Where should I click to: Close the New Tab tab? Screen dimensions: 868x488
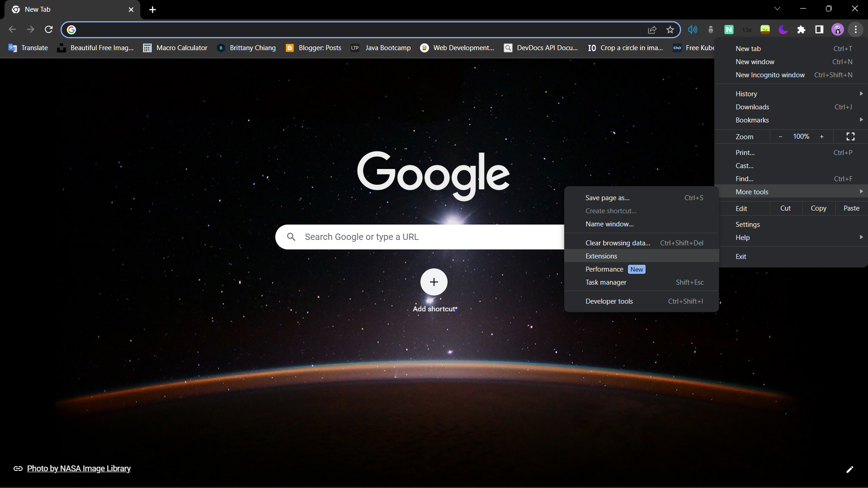[x=131, y=9]
